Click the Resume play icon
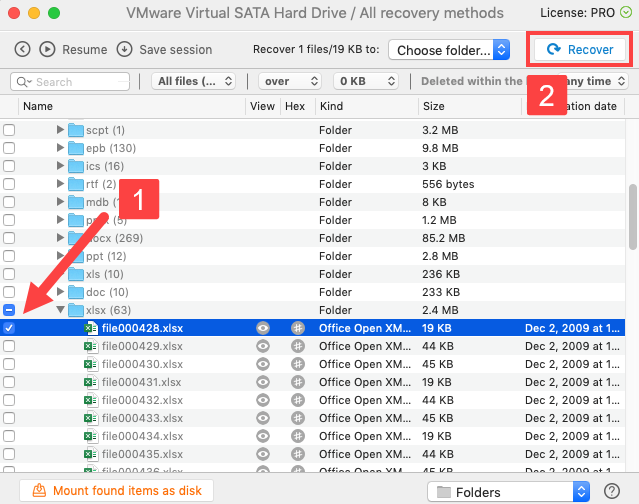639x504 pixels. click(47, 49)
